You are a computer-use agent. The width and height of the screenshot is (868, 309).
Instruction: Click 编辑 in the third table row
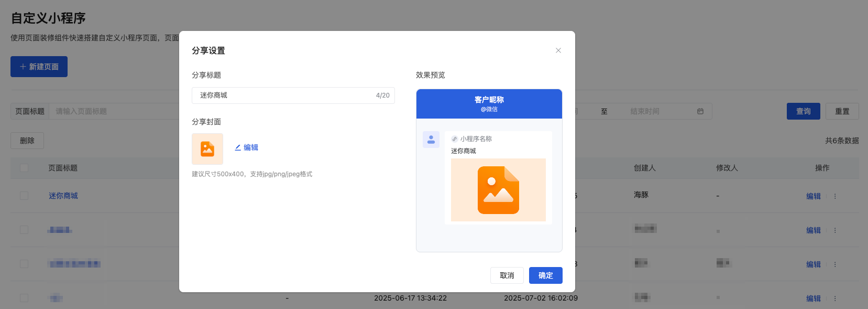(814, 264)
